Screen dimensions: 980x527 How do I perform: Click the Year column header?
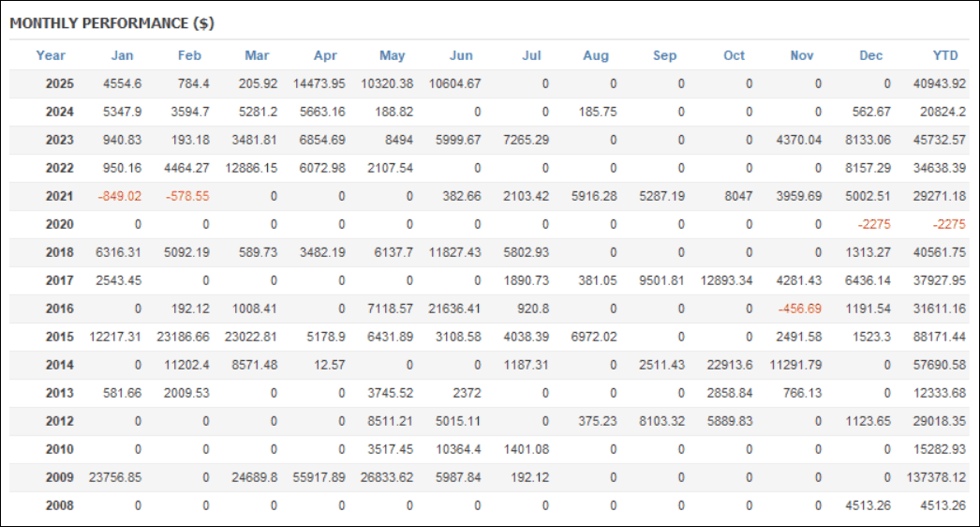click(51, 55)
